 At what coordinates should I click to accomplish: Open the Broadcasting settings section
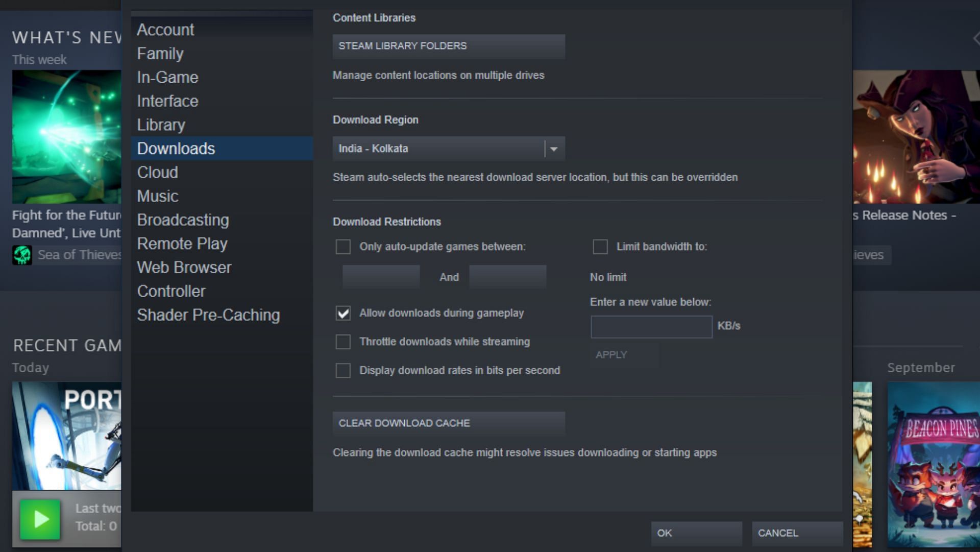[183, 220]
